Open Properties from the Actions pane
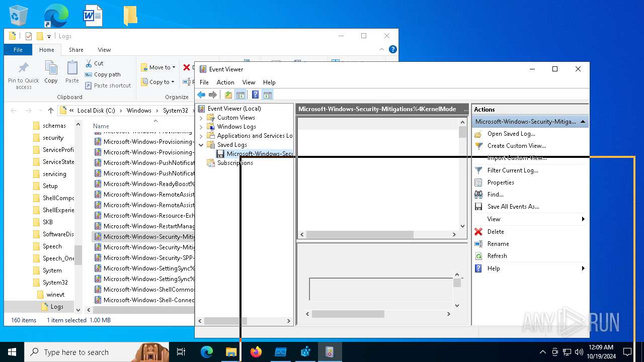This screenshot has height=362, width=644. 501,183
